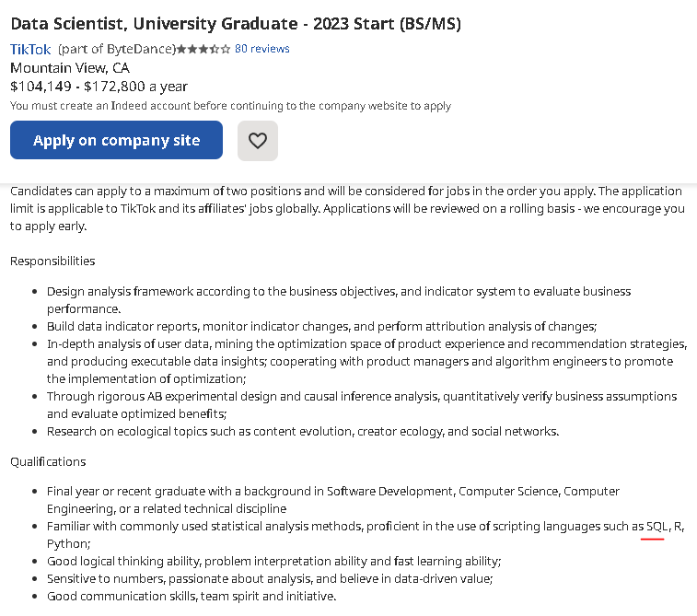Click the star rating next to ByteDance
This screenshot has height=616, width=697.
(x=203, y=49)
